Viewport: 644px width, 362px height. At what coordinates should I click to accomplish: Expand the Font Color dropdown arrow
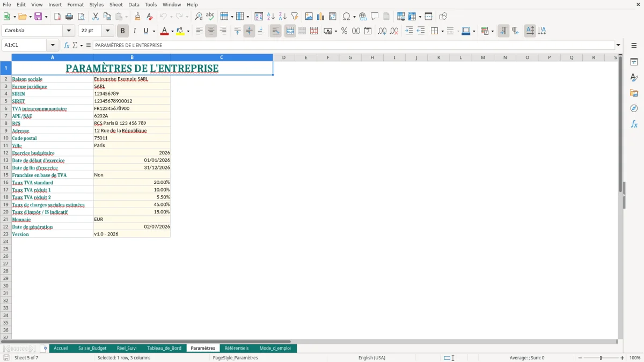[172, 31]
